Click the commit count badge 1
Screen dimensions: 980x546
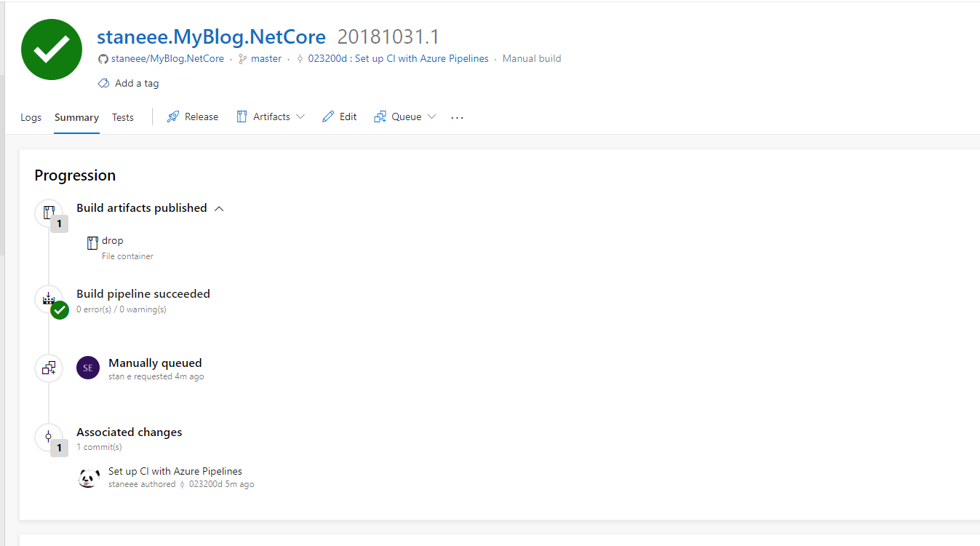coord(60,448)
